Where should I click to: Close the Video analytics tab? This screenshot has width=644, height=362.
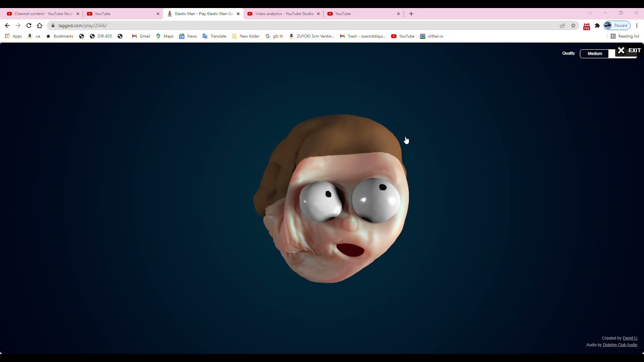click(x=318, y=14)
